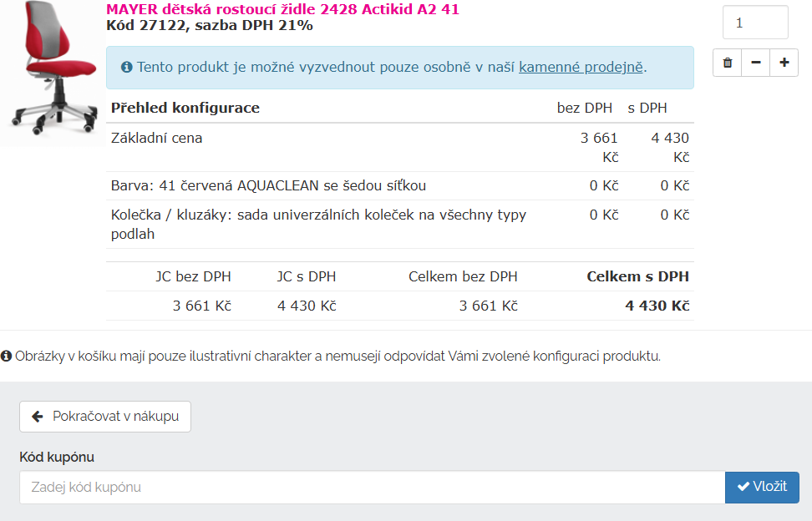Increase quantity with the plus button
Screen dimensions: 812x521
click(784, 63)
